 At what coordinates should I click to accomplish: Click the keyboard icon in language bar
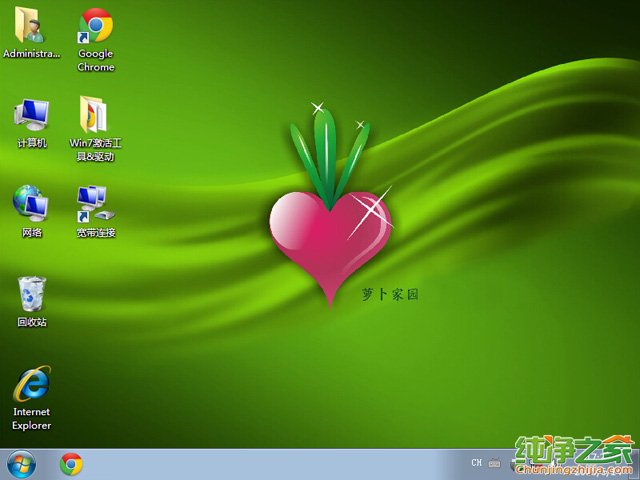tap(495, 463)
